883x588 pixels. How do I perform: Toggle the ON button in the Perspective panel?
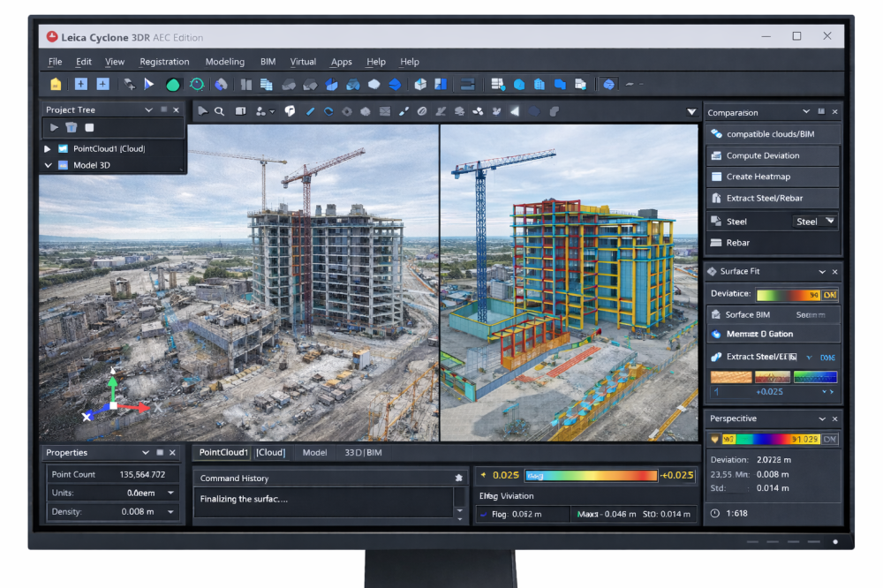tap(830, 439)
